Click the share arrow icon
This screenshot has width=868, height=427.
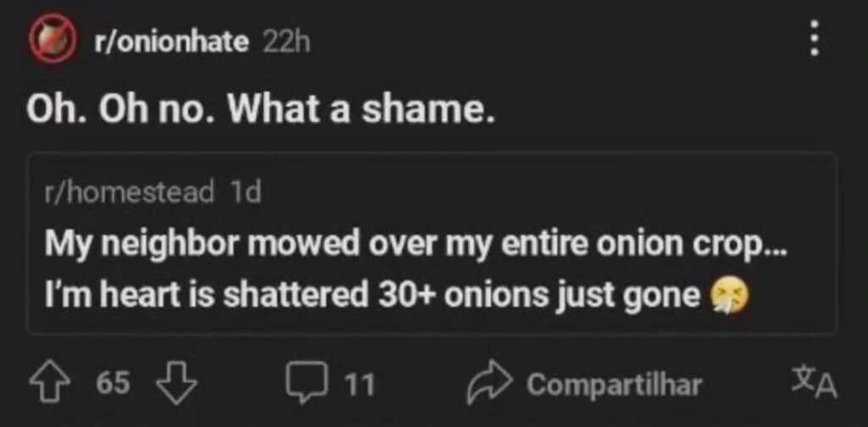click(x=487, y=384)
